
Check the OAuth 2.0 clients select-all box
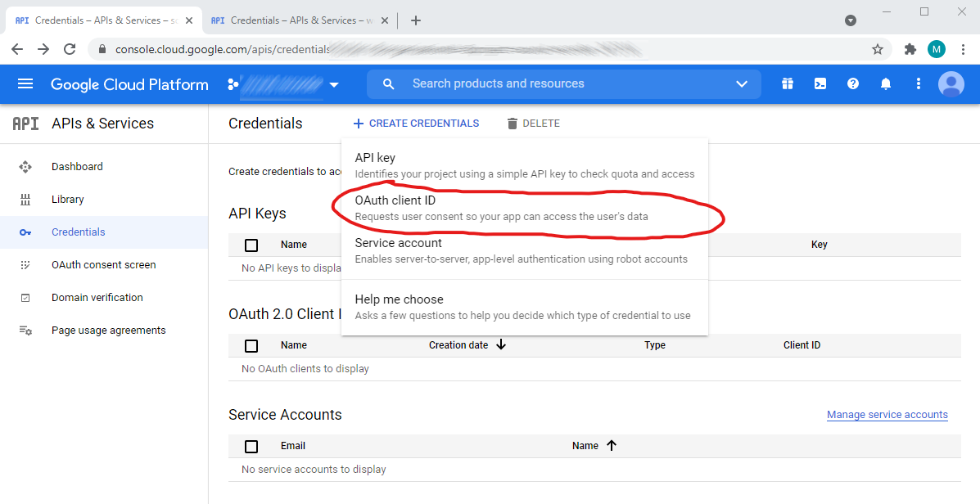[251, 345]
